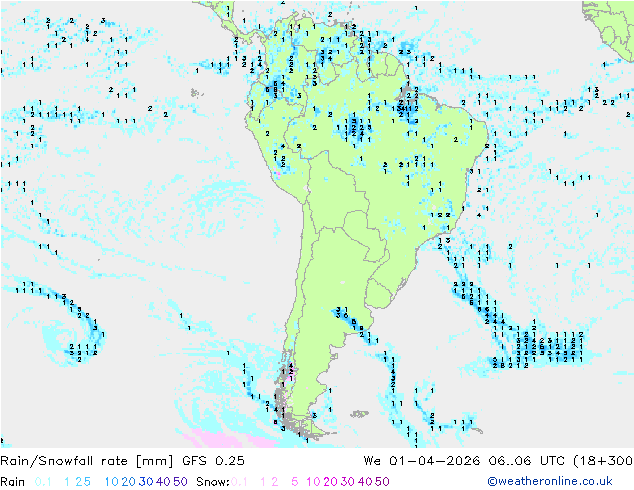Click the 'GFS 0.25' model label
This screenshot has width=634, height=490.
(213, 461)
